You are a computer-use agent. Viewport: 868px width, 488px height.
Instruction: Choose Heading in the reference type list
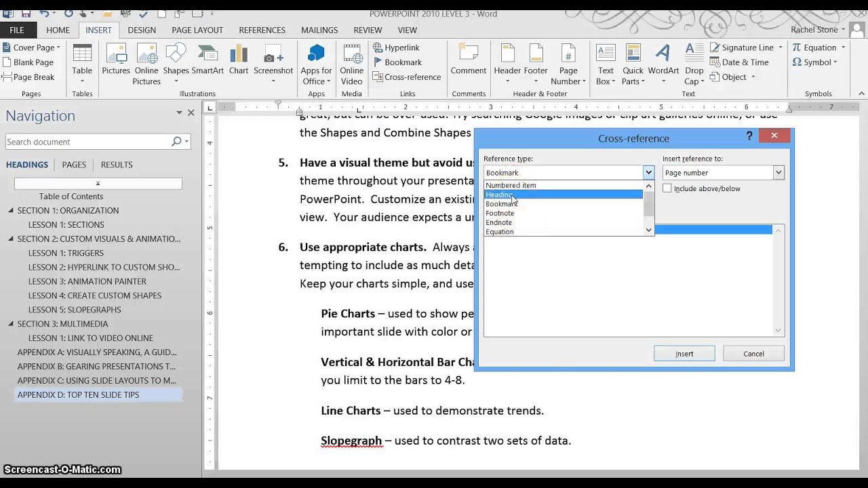click(564, 195)
